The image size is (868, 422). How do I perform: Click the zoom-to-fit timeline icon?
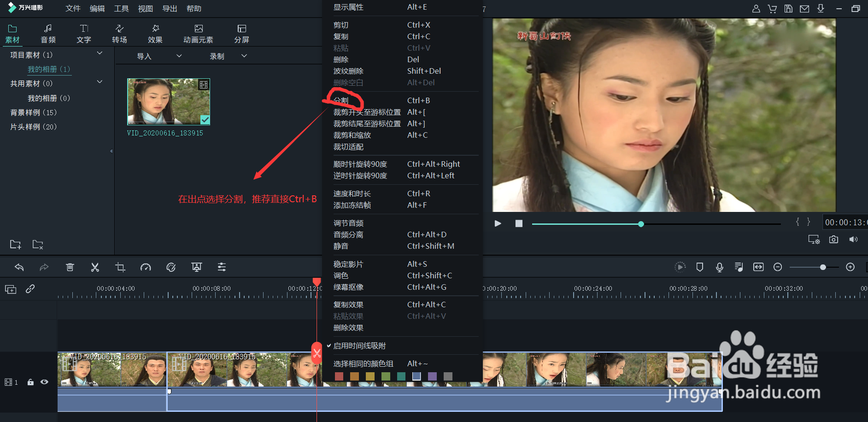point(758,267)
